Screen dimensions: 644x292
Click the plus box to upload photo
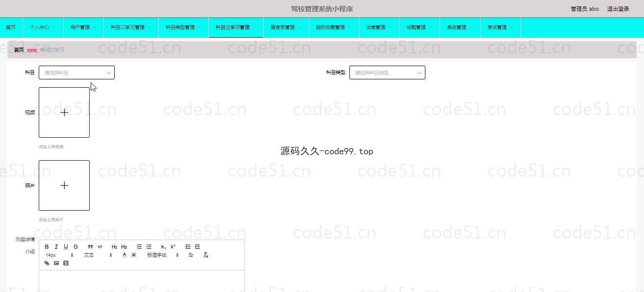pos(64,185)
